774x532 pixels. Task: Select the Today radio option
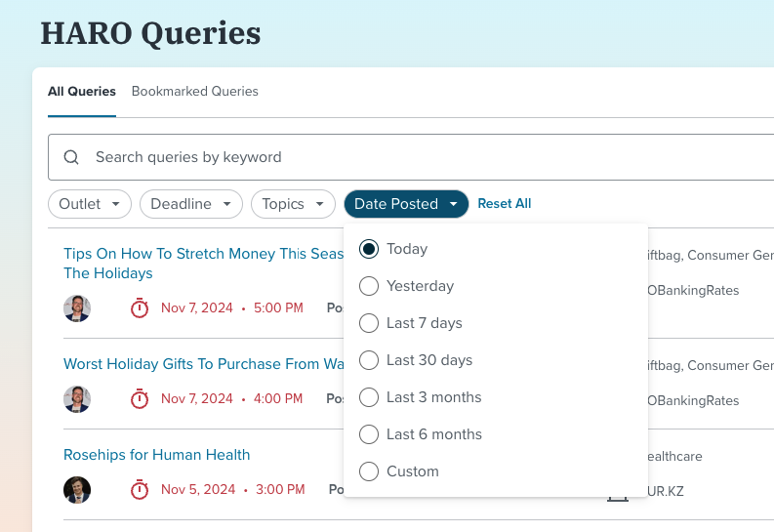(369, 249)
